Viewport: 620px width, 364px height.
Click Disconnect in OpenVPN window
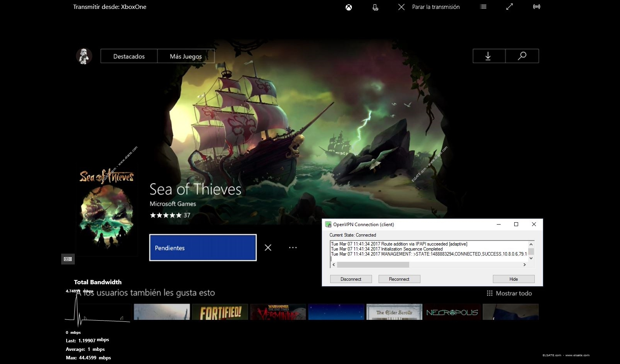coord(351,279)
